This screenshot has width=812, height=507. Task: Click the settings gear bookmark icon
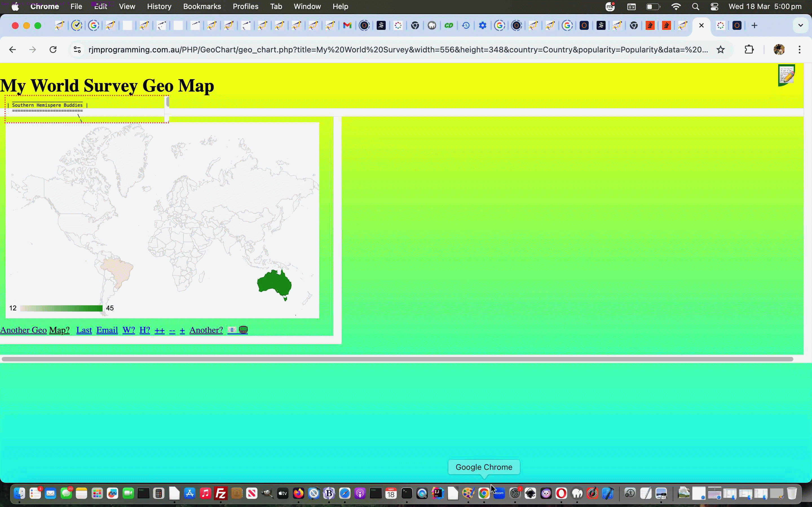click(482, 25)
